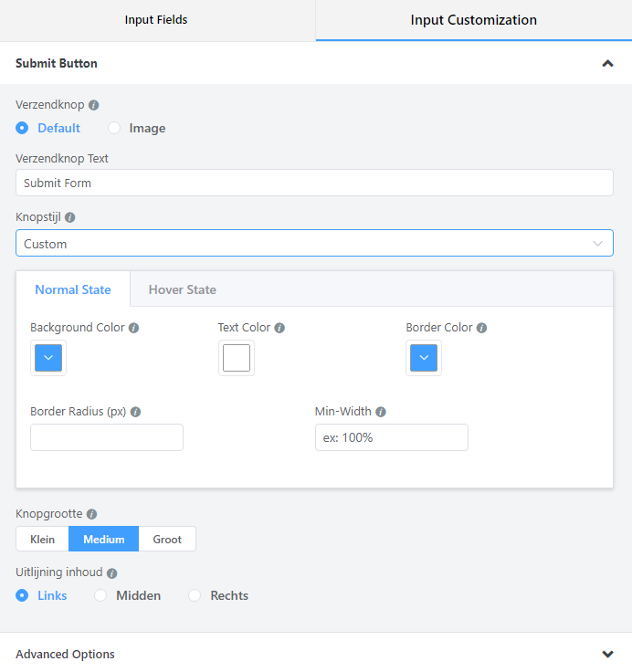Viewport: 632px width, 672px height.
Task: Click the Text Color info icon
Action: pos(279,328)
